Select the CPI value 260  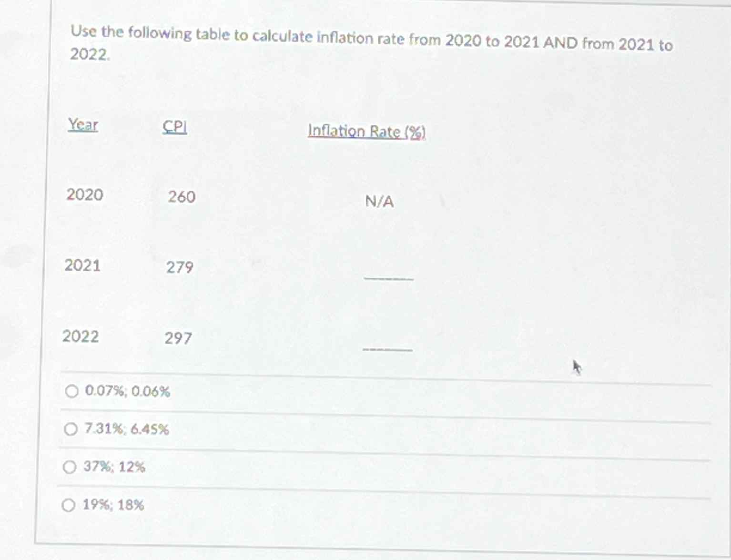tap(180, 197)
